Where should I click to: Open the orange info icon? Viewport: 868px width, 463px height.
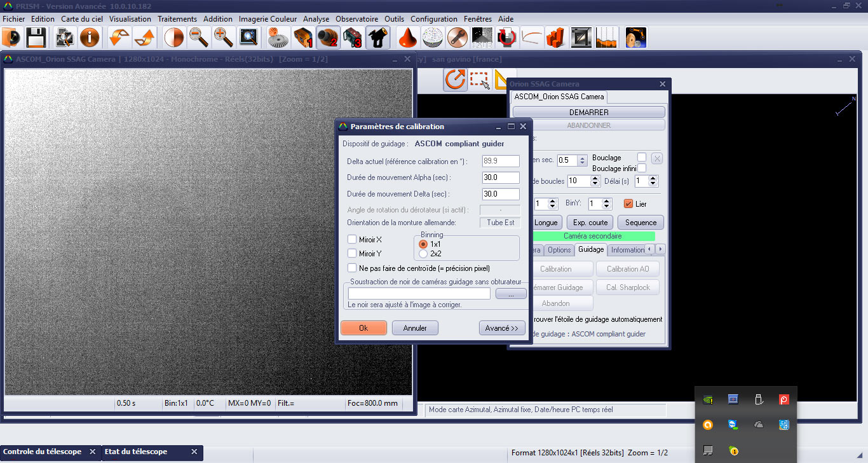point(89,38)
